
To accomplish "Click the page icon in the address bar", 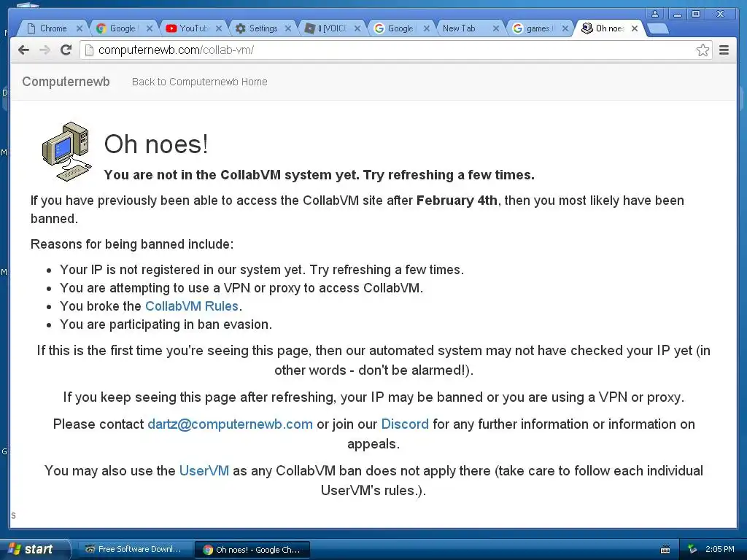I will point(89,50).
